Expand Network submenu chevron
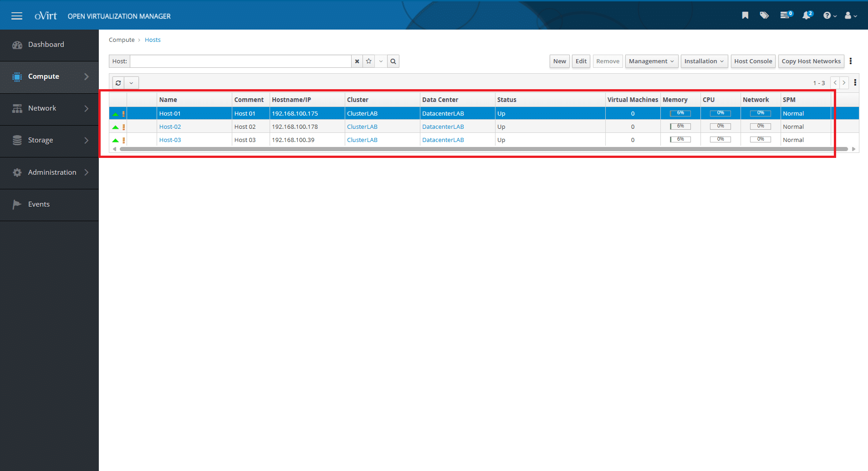Viewport: 868px width, 471px height. 87,108
